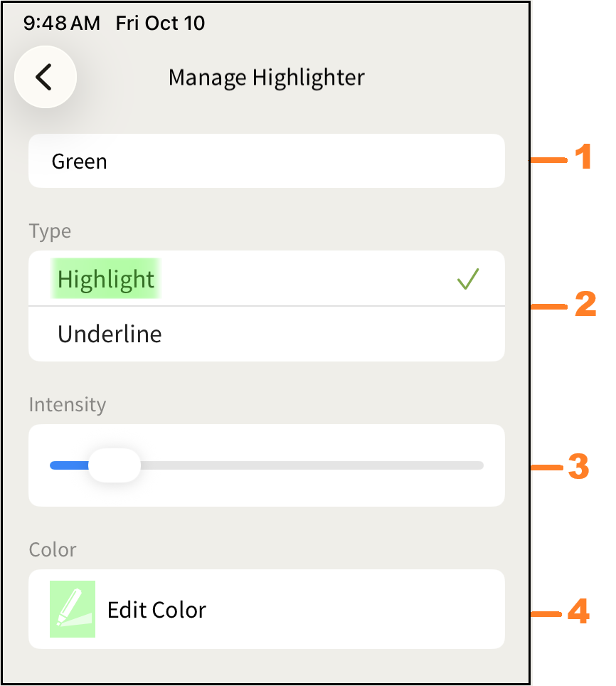Viewport: 616px width, 686px height.
Task: Click the green highlighter pen icon
Action: [73, 609]
